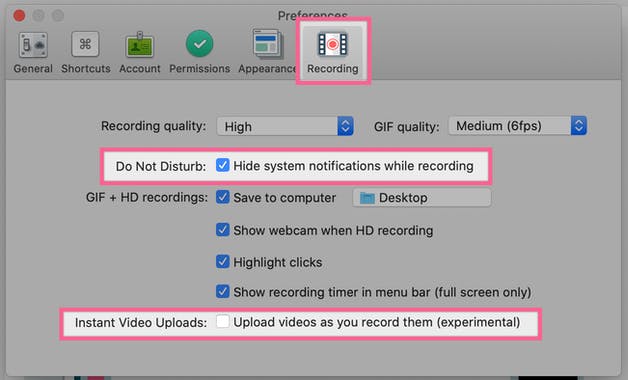Image resolution: width=628 pixels, height=380 pixels.
Task: Open the Account preferences tab
Action: (x=139, y=52)
